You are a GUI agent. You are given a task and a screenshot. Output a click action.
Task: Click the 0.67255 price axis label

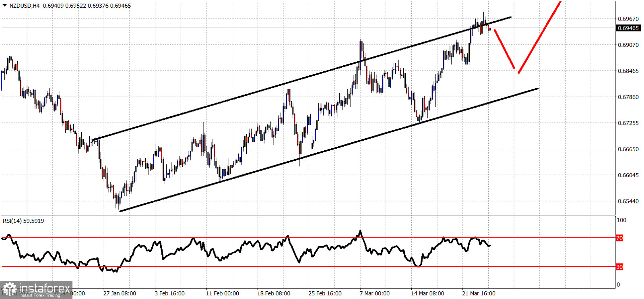628,123
